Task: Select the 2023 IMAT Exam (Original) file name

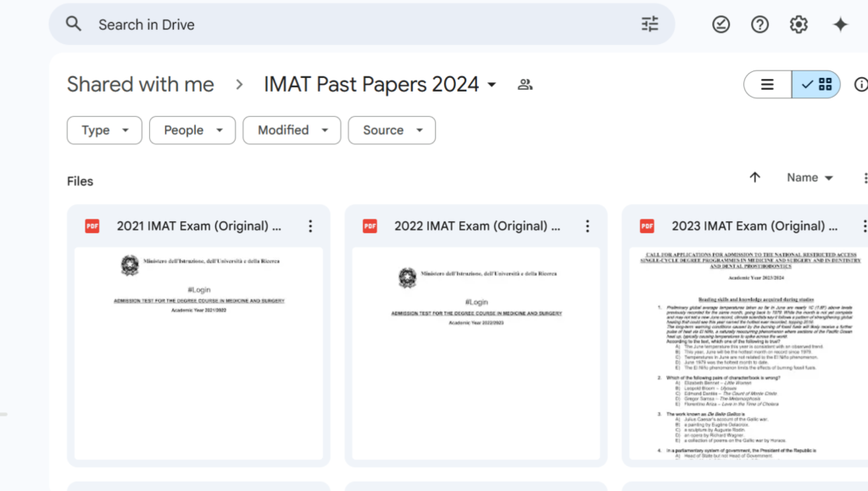Action: (754, 226)
